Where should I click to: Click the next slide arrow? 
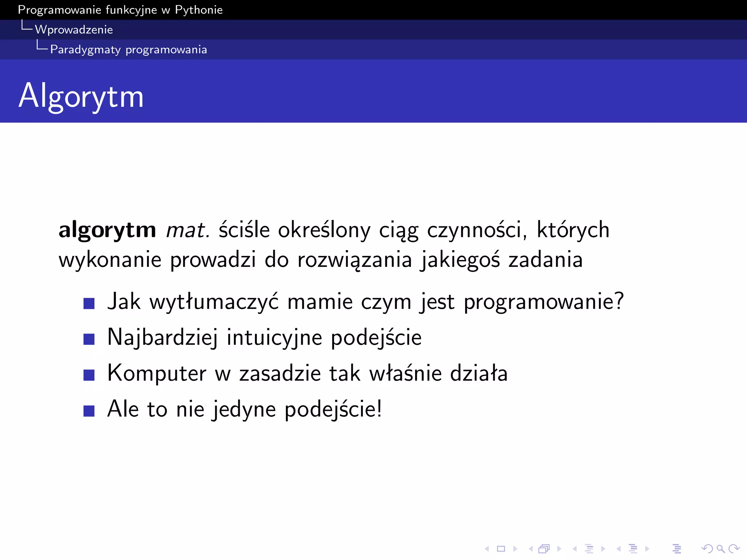coord(515,549)
